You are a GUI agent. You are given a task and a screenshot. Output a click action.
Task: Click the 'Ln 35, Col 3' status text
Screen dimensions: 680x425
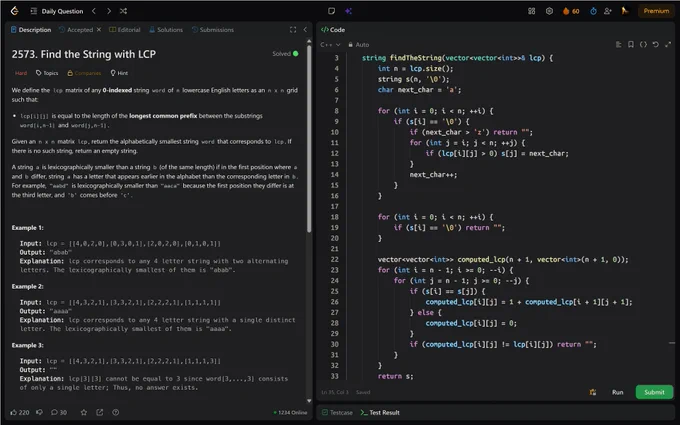[335, 392]
